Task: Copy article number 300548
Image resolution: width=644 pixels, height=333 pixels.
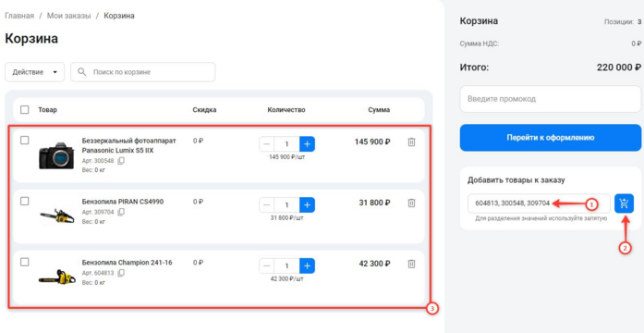Action: [x=121, y=161]
